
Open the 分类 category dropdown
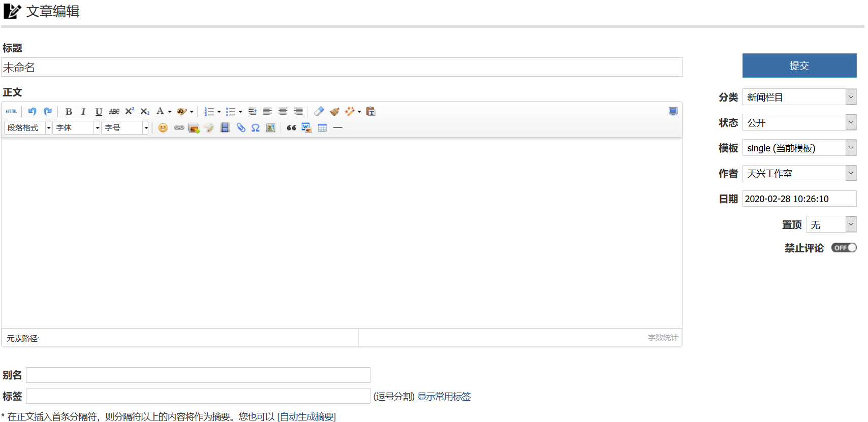click(799, 97)
